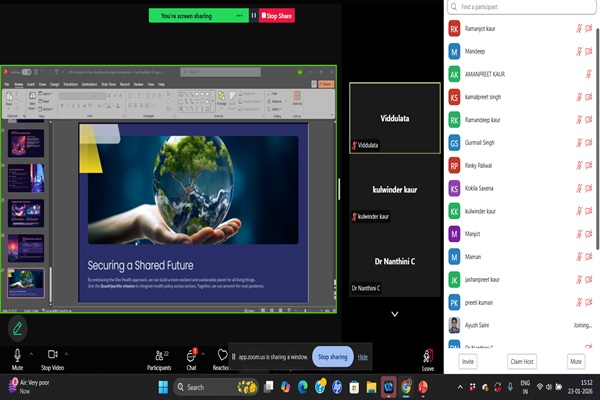Click the Find a participant search field

[520, 7]
